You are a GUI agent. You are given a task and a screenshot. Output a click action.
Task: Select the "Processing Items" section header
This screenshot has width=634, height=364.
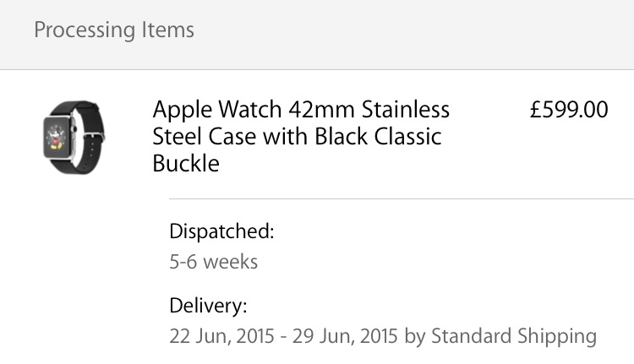point(114,30)
